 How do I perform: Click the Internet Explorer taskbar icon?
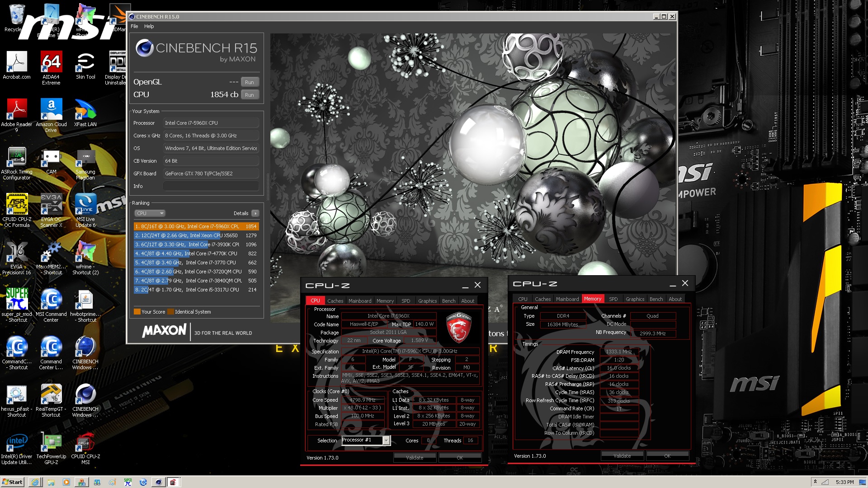click(35, 482)
